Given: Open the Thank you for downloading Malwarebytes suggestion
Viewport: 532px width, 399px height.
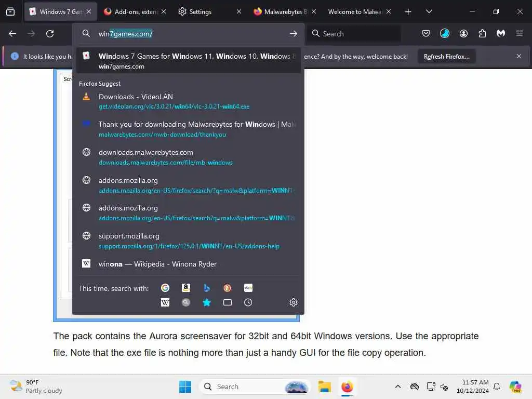Looking at the screenshot, I should (x=188, y=129).
